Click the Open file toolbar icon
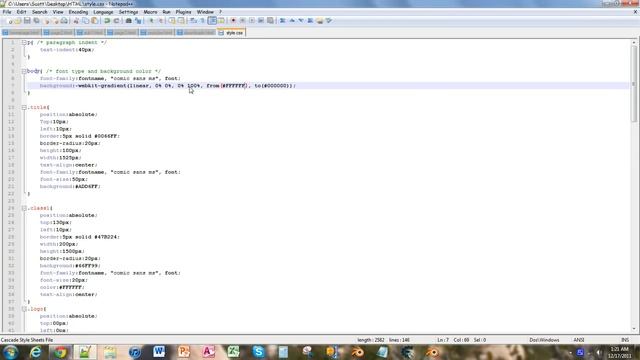The image size is (640, 360). 18,20
